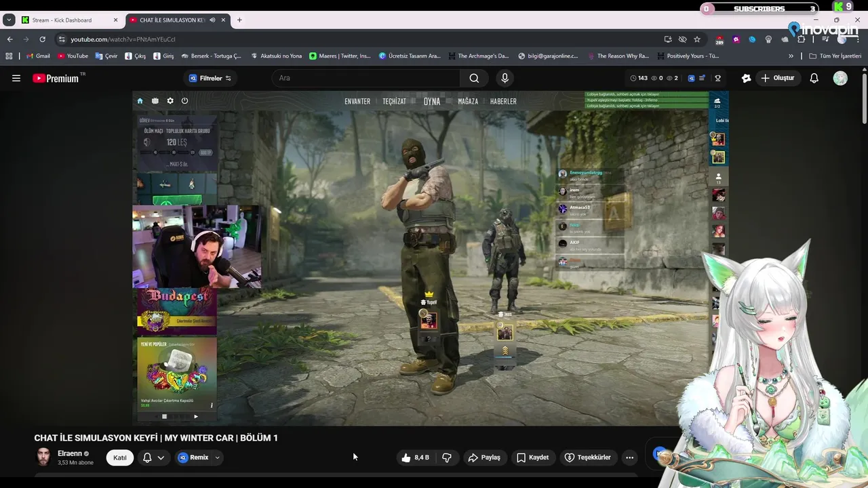Click the Teşekkürler thanks button

[588, 457]
